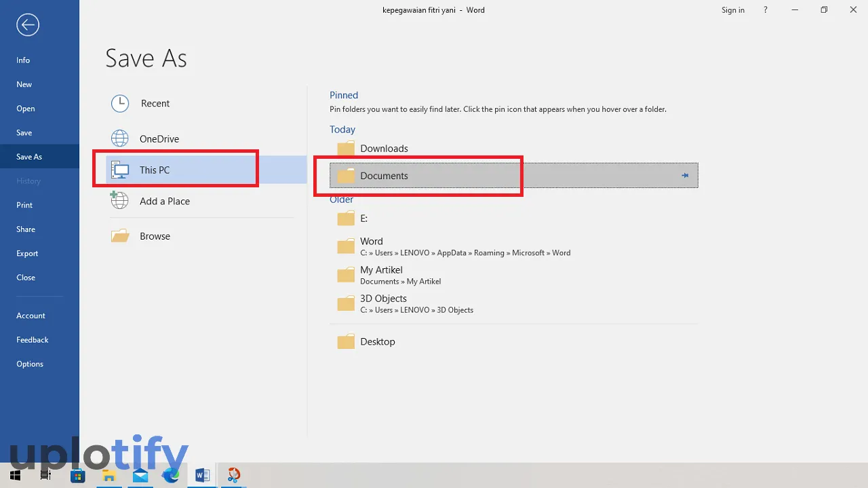Image resolution: width=868 pixels, height=488 pixels.
Task: Click the back arrow to return to document
Action: (x=28, y=25)
